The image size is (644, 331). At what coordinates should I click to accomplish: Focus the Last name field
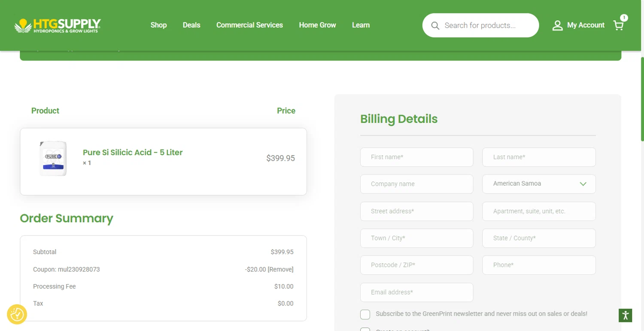coord(539,157)
